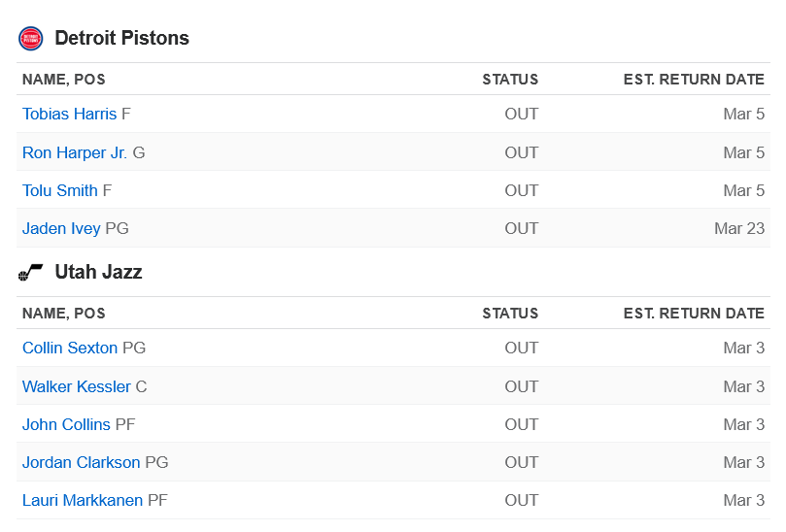Click the Jazz EST. RETURN DATE header
The image size is (786, 532).
click(x=694, y=314)
